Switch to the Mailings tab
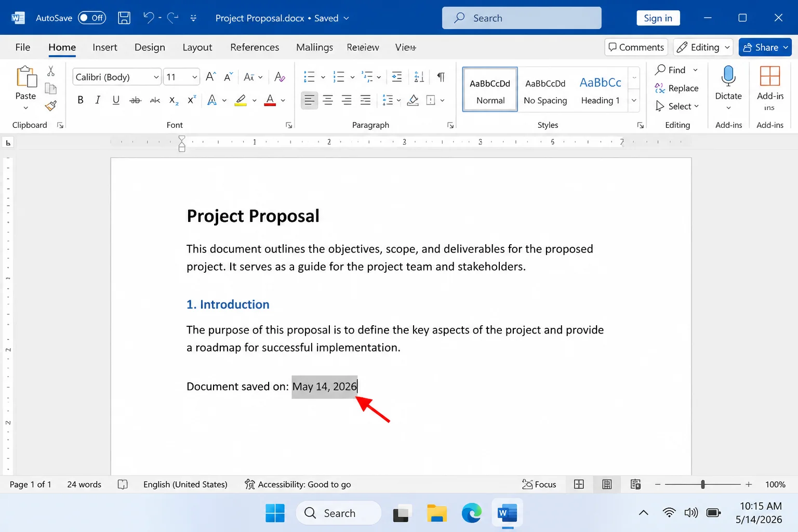The image size is (798, 532). tap(314, 47)
